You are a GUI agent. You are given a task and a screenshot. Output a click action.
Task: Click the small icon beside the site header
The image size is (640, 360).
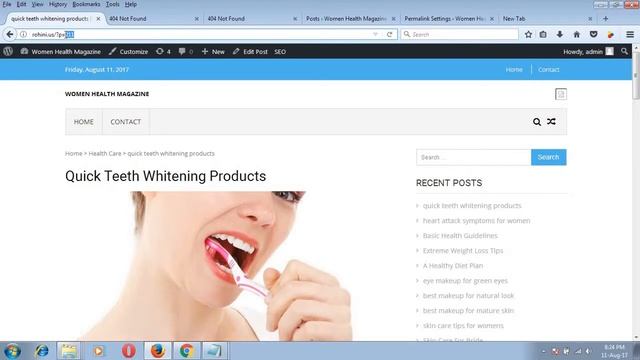pos(561,94)
